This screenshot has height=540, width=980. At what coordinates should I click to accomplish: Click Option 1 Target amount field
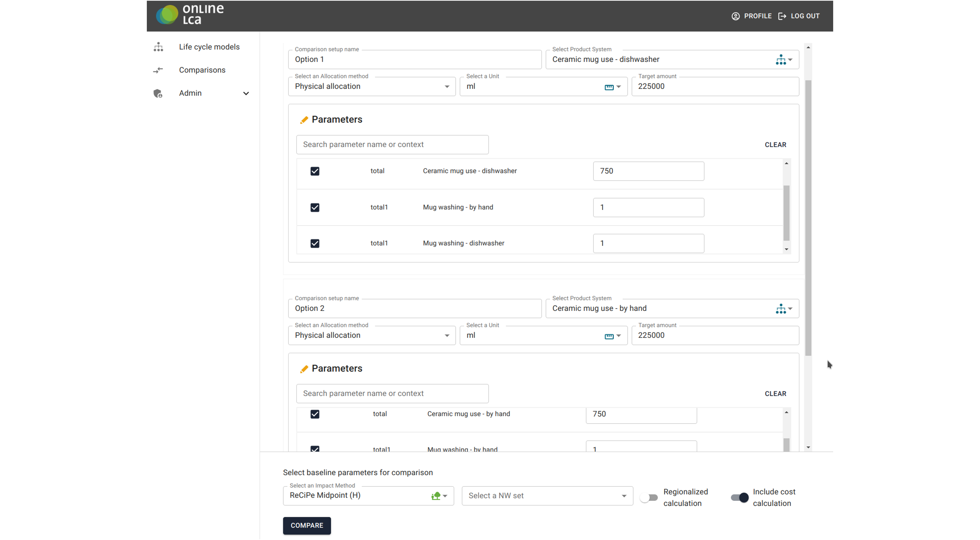(715, 86)
